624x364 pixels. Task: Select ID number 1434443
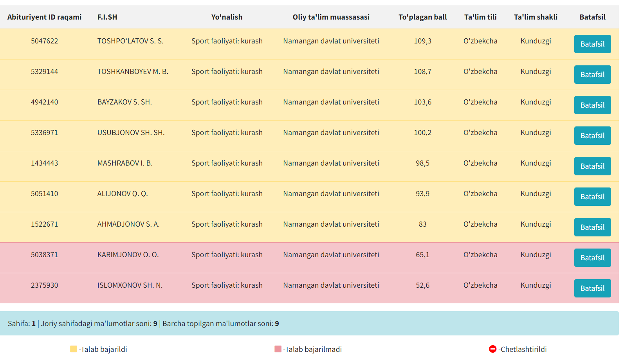tap(45, 163)
